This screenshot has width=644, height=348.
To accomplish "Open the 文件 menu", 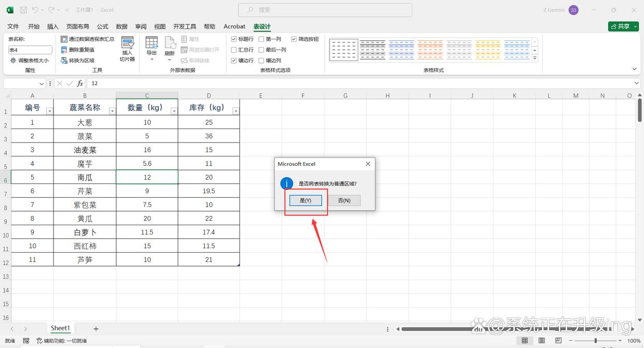I will 13,26.
